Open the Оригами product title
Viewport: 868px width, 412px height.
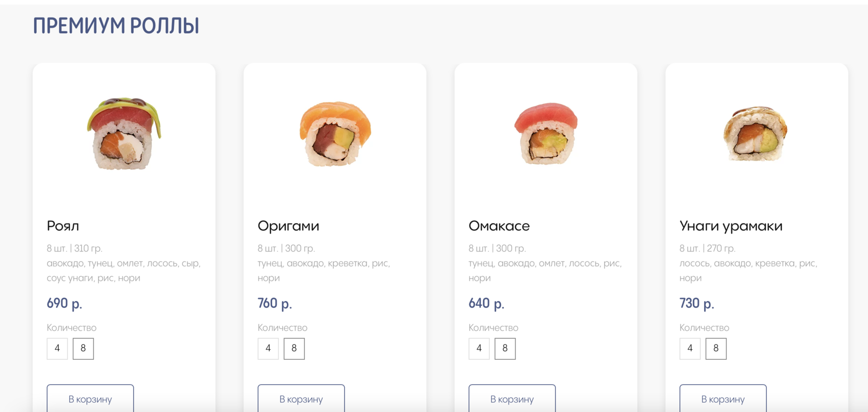(288, 226)
